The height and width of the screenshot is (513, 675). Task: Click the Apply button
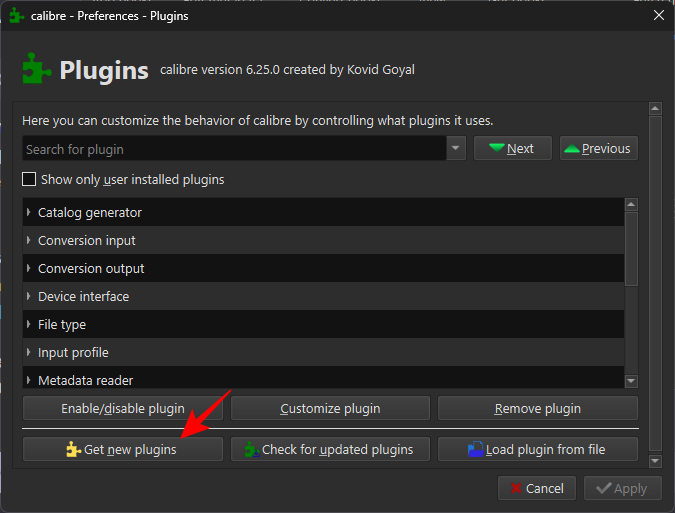click(622, 488)
